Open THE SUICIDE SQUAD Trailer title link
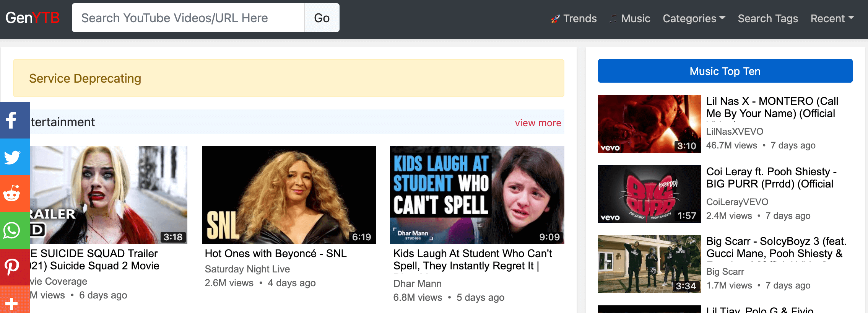This screenshot has height=313, width=868. [x=94, y=259]
